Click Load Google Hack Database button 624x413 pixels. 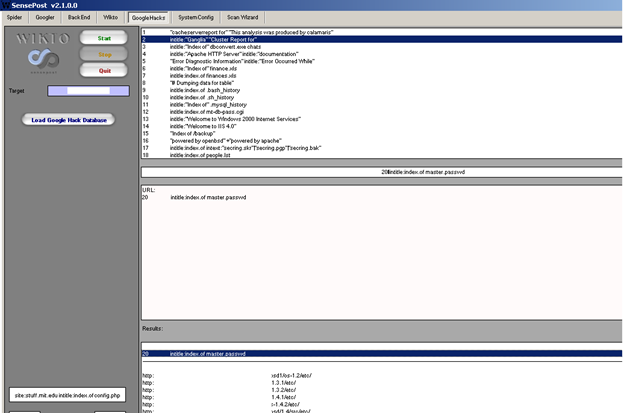tap(68, 120)
